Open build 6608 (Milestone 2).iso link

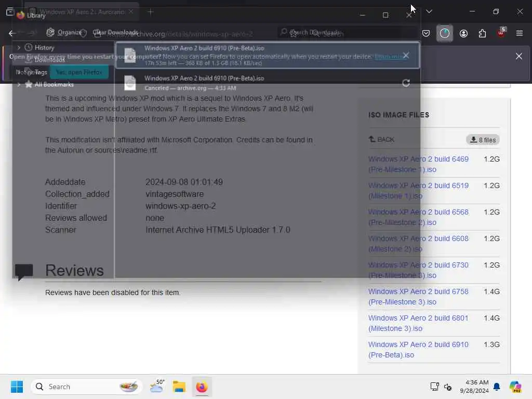coord(418,244)
